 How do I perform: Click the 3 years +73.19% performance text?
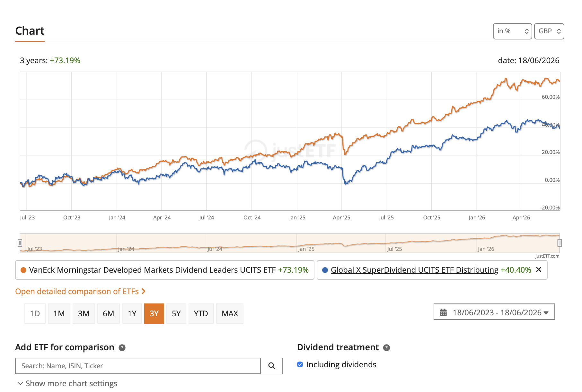[x=50, y=60]
